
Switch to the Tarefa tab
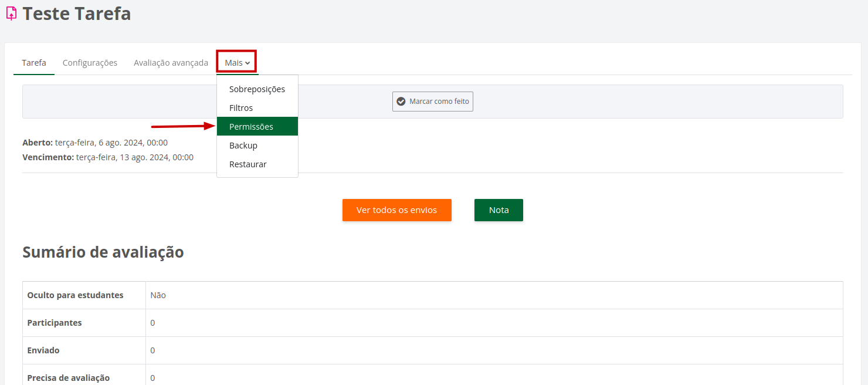click(34, 63)
